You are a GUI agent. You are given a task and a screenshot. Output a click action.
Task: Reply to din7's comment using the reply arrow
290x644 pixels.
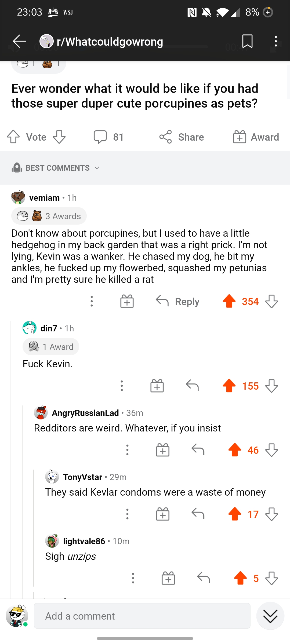pos(192,386)
